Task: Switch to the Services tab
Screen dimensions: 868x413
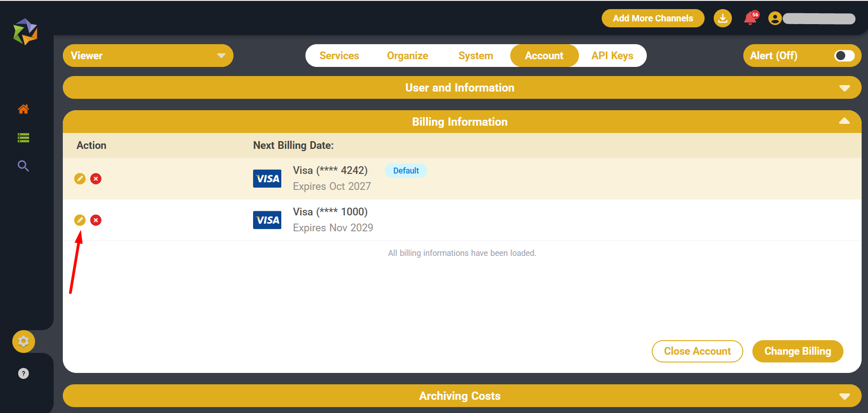Action: coord(339,56)
